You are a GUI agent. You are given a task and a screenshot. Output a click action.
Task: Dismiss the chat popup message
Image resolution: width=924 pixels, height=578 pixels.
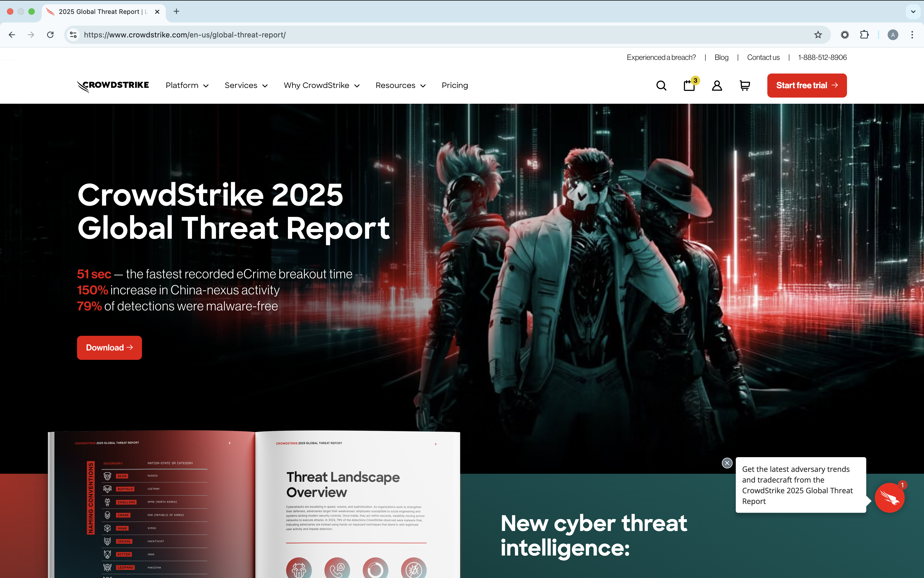pyautogui.click(x=727, y=463)
